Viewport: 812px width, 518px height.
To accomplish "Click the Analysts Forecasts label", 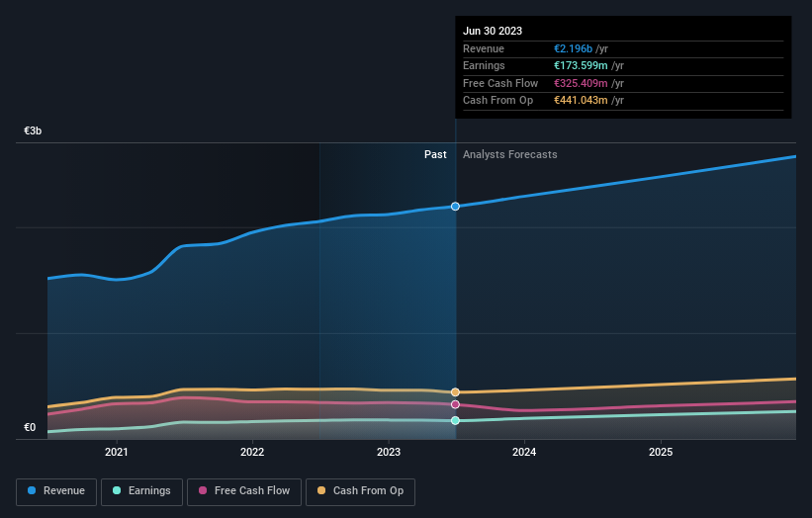I will point(510,155).
